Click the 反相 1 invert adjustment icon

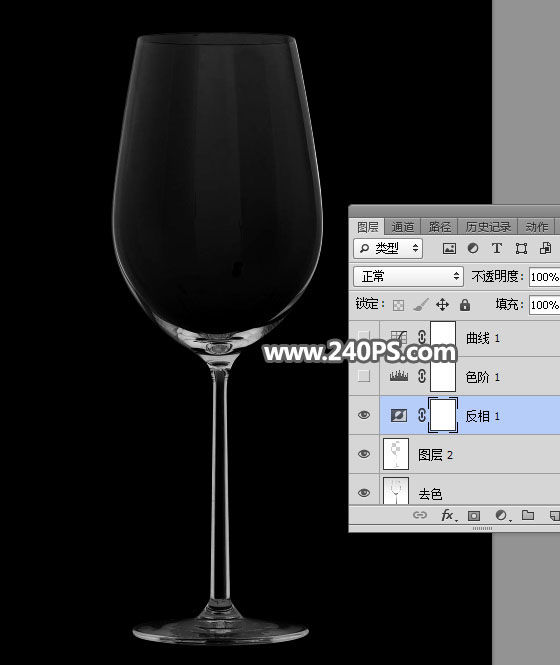pyautogui.click(x=399, y=415)
